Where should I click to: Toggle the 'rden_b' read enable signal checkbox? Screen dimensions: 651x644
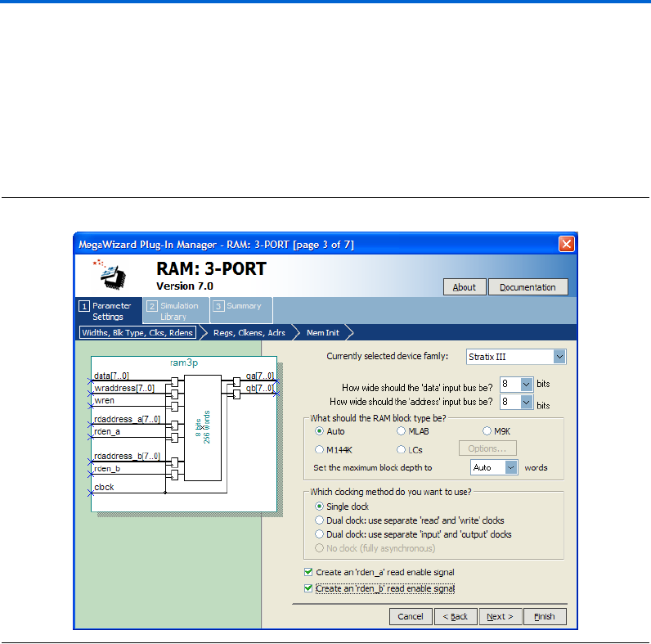(308, 588)
